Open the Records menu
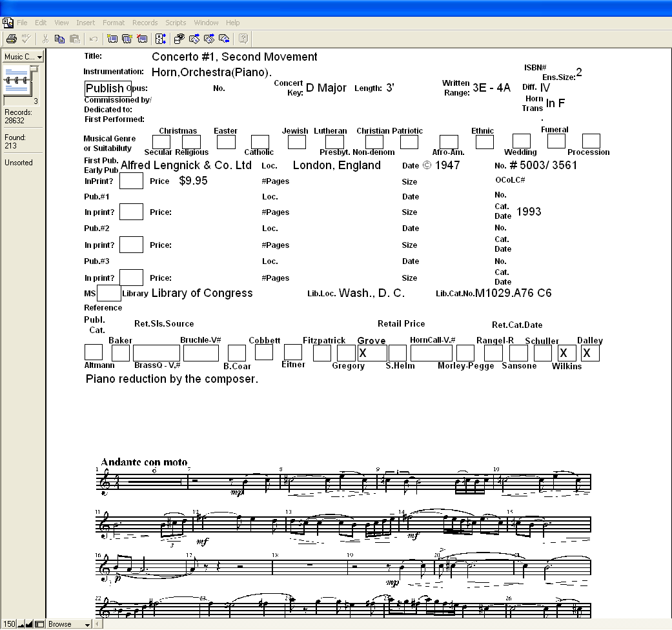The image size is (672, 630). coord(145,23)
